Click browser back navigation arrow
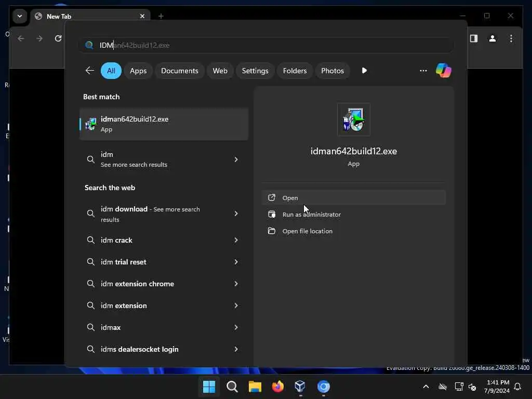The image size is (532, 399). coord(21,38)
